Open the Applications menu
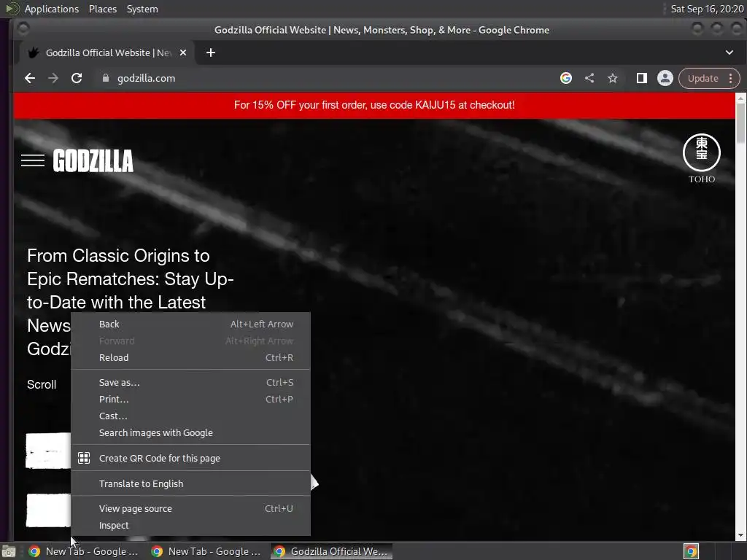Screen dimensions: 747x560 click(x=52, y=9)
